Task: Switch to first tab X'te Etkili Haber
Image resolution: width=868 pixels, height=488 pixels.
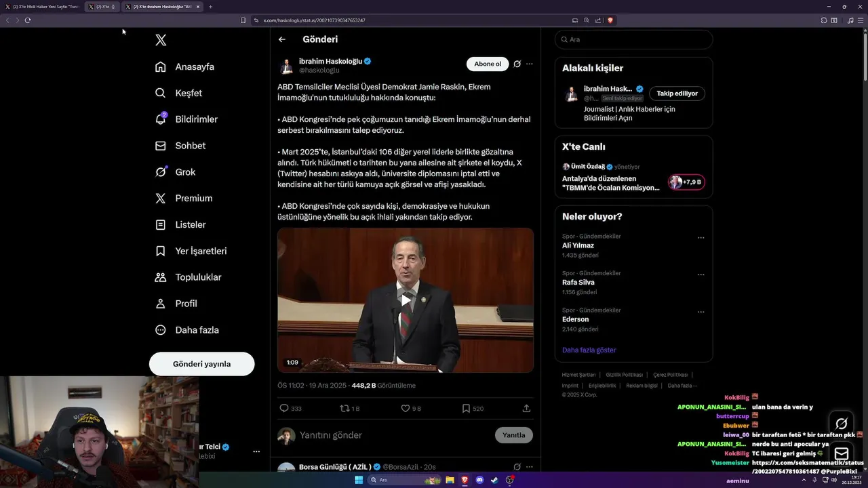Action: tap(42, 7)
